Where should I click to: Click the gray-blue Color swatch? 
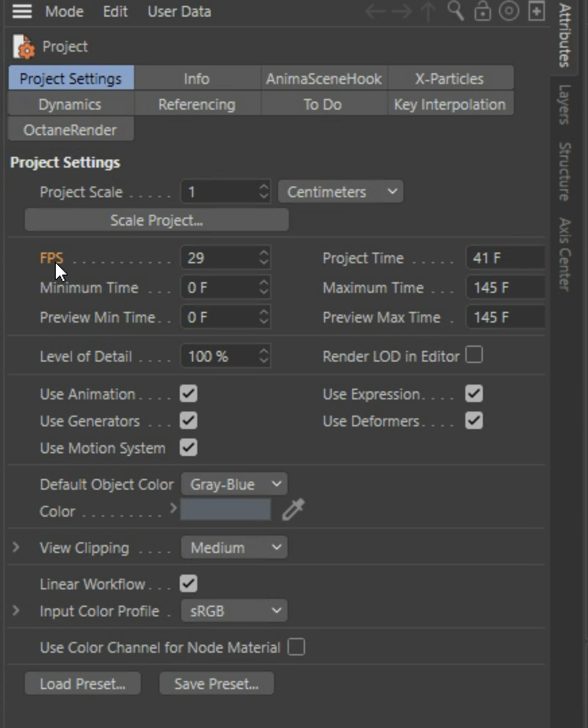click(x=226, y=510)
